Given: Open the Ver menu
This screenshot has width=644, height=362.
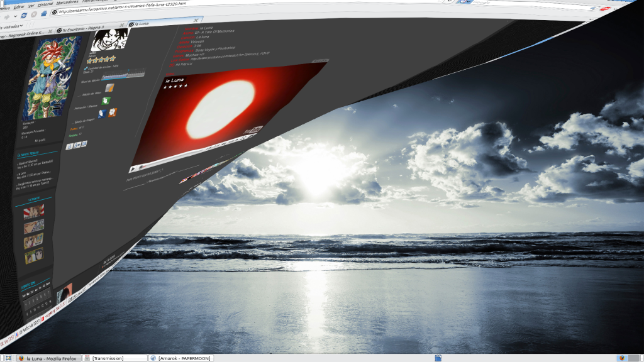Looking at the screenshot, I should (31, 6).
